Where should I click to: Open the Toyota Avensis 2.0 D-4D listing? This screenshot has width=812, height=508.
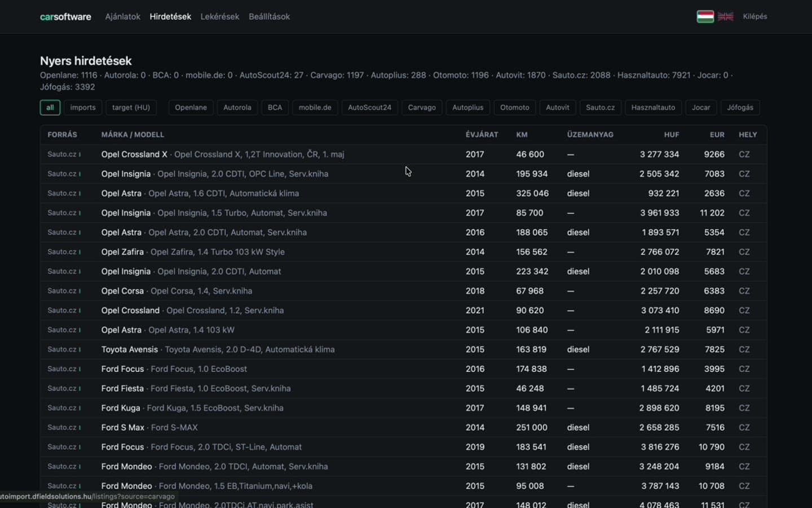[218, 349]
